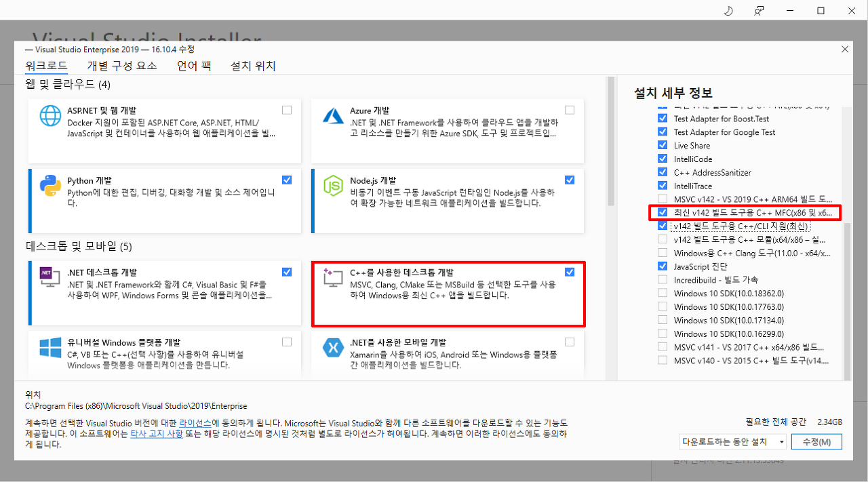Enable the ASP.NET 및 웹 개발 workload checkbox
The width and height of the screenshot is (868, 482).
pos(287,110)
